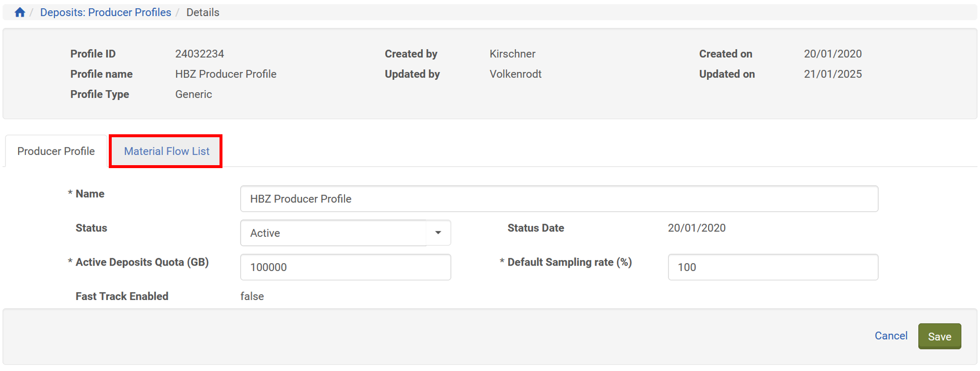Click the Details breadcrumb item

(202, 12)
